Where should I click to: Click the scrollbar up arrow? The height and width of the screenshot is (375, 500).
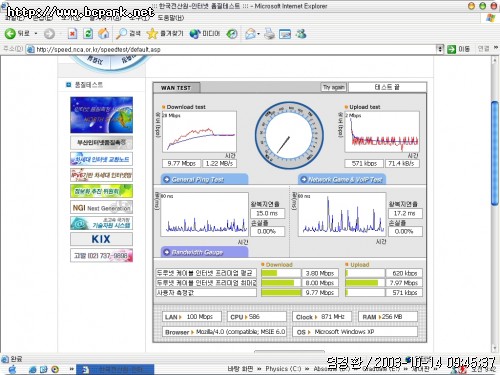(x=495, y=60)
